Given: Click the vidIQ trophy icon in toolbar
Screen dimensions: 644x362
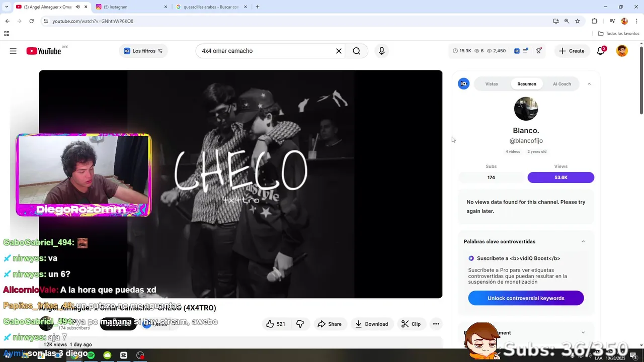Looking at the screenshot, I should point(539,51).
